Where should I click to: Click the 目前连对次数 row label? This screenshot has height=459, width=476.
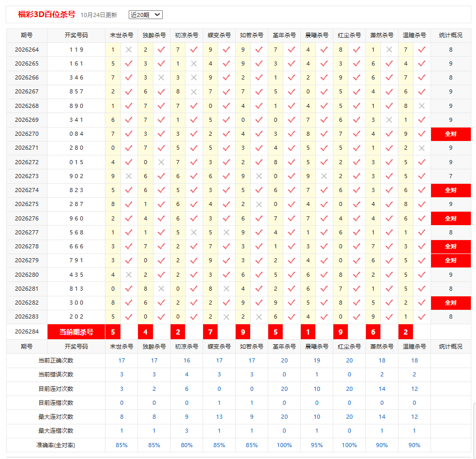coord(56,389)
